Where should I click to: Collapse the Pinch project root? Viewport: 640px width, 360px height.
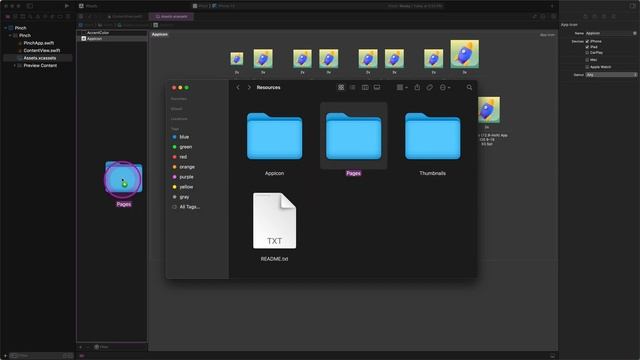5,28
